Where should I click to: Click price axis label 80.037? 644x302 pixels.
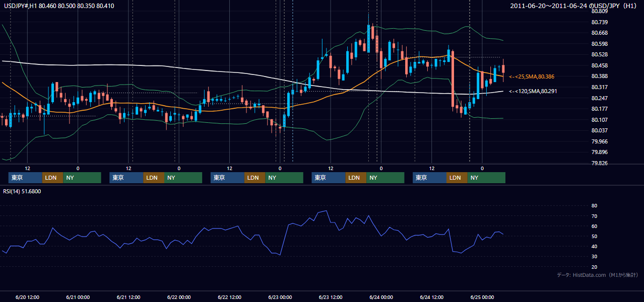(x=599, y=130)
